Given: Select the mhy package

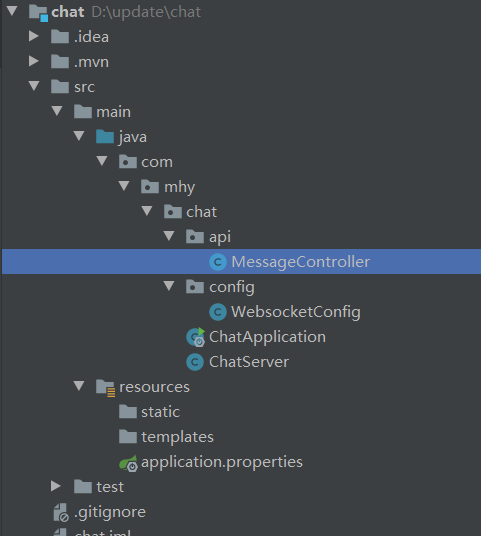Looking at the screenshot, I should pos(179,188).
